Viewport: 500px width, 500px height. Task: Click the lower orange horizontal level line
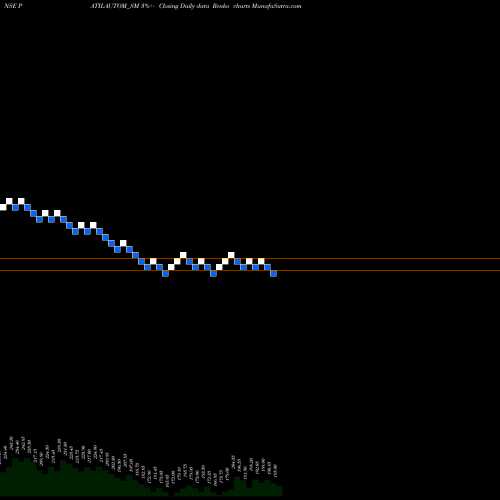pos(250,270)
